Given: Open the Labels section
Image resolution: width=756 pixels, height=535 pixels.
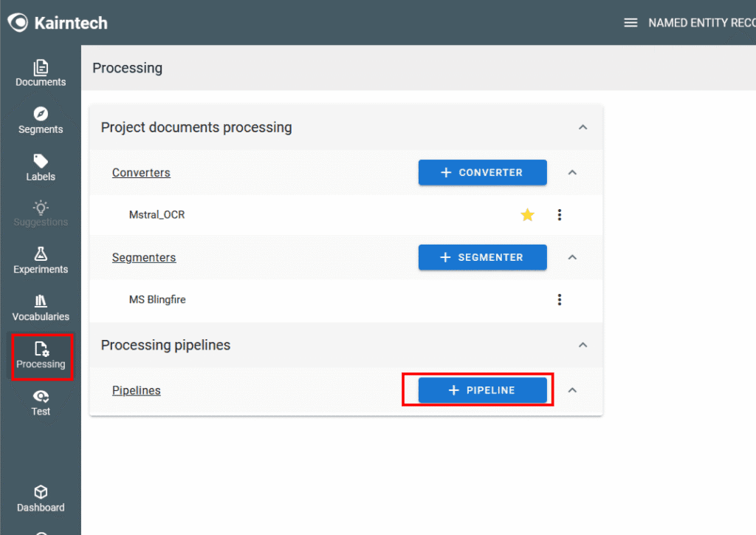Looking at the screenshot, I should click(41, 168).
